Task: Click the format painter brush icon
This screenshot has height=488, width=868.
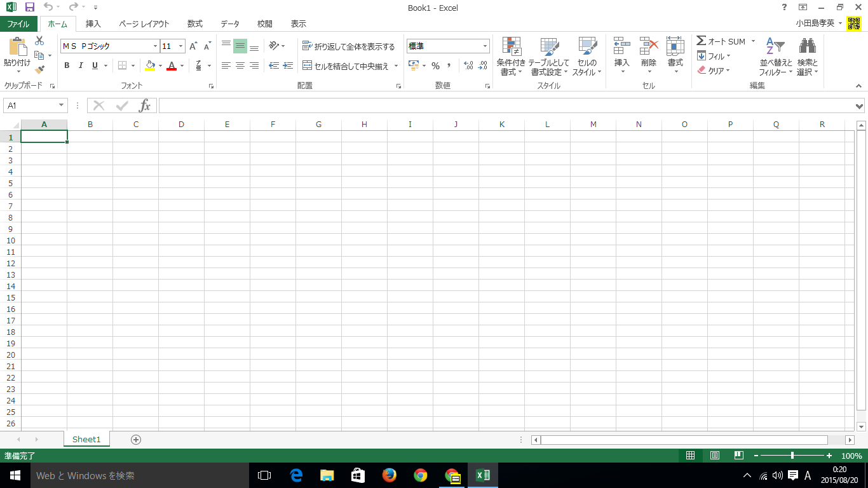Action: click(39, 70)
